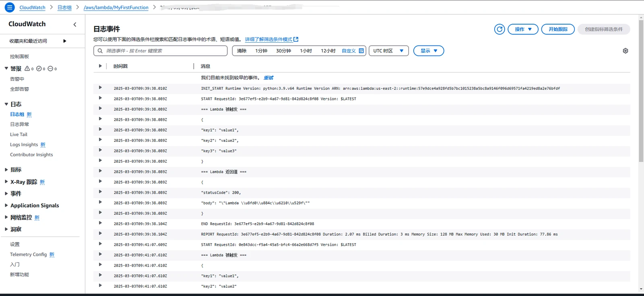The image size is (644, 296).
Task: Expand the START RequestId 3e677ef5 row
Action: 100,98
